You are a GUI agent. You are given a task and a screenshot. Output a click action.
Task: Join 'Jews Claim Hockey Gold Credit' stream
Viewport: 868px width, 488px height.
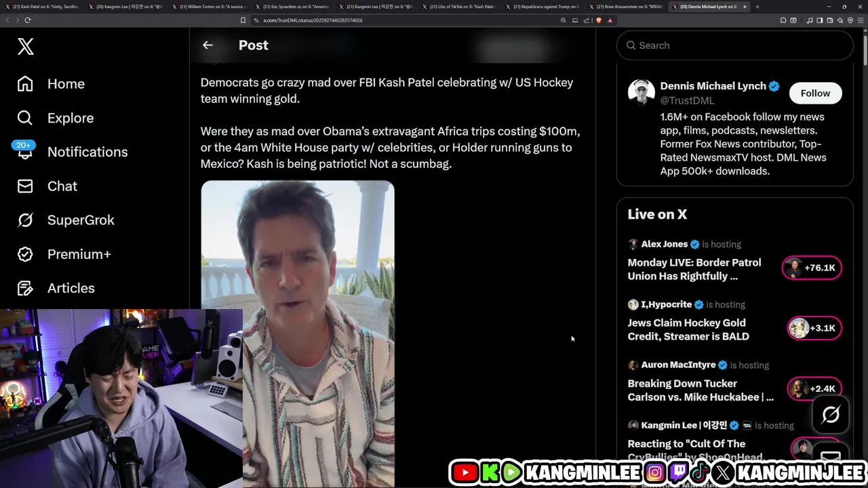pos(688,329)
